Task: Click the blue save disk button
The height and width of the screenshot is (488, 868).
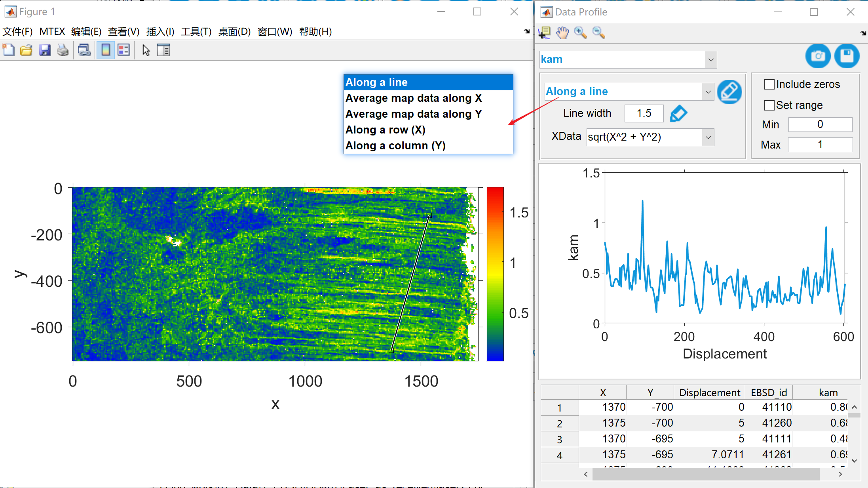Action: coord(847,56)
